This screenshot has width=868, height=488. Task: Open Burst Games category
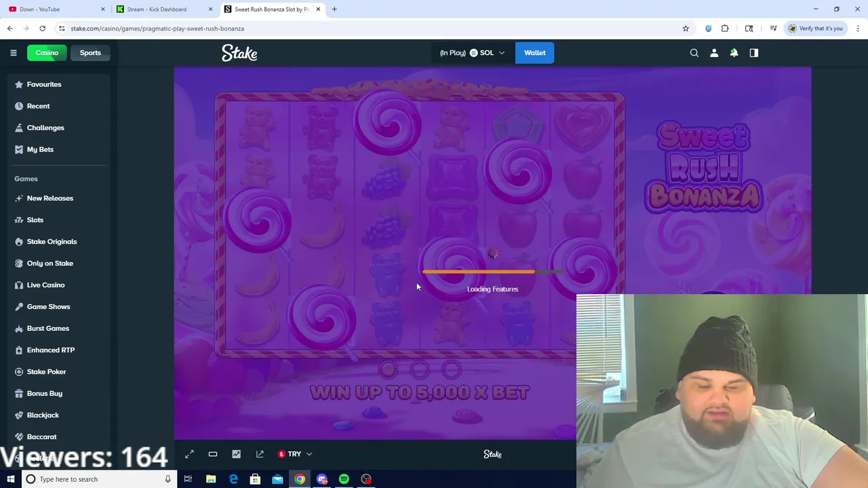pos(47,328)
